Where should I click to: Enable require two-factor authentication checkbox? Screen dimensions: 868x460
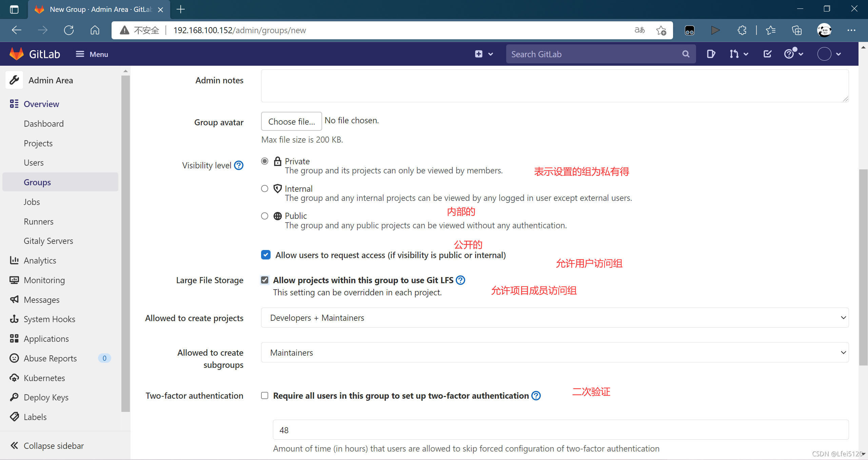coord(265,396)
